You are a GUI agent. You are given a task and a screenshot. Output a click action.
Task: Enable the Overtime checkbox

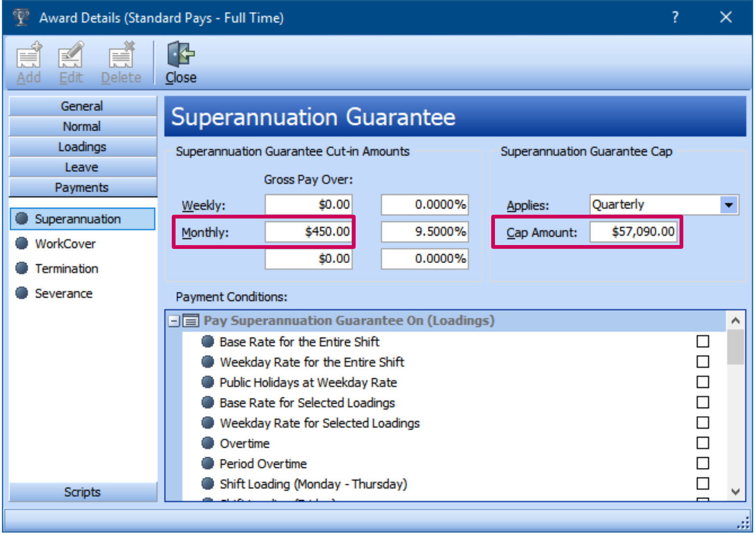(x=703, y=443)
